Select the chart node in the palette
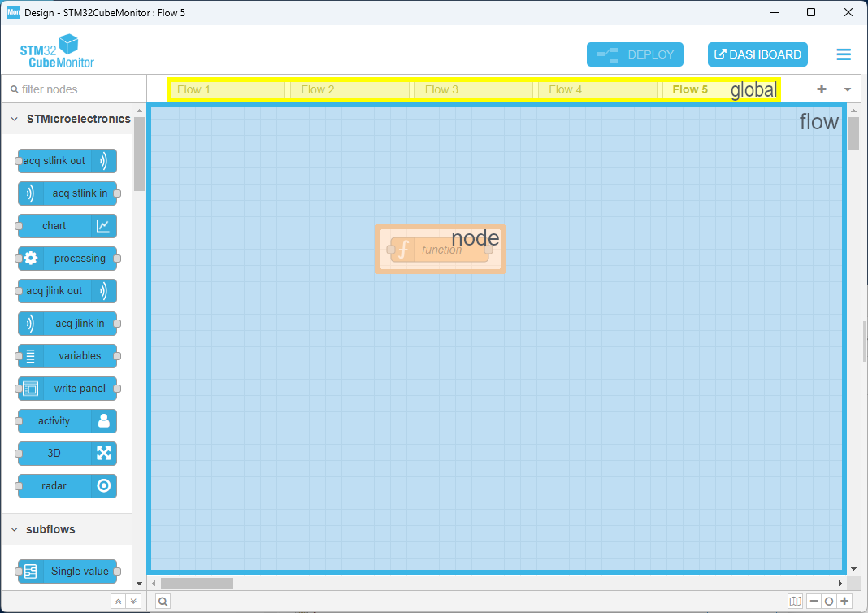This screenshot has height=613, width=868. coord(66,225)
